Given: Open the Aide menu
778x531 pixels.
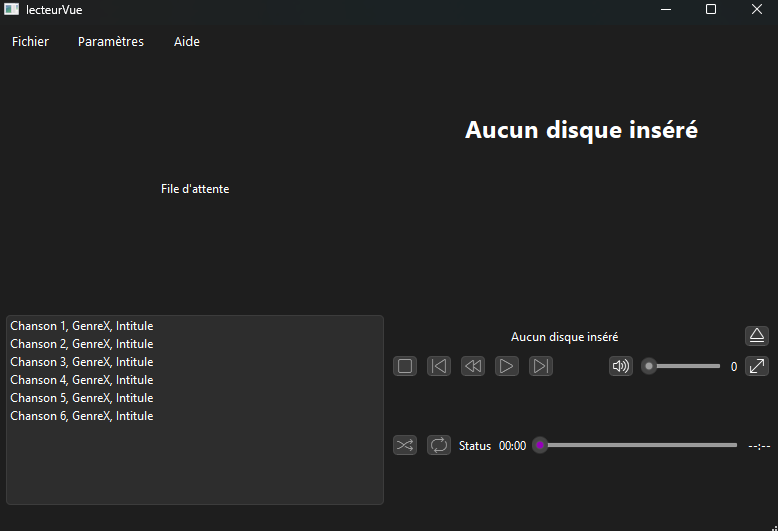Looking at the screenshot, I should (187, 42).
